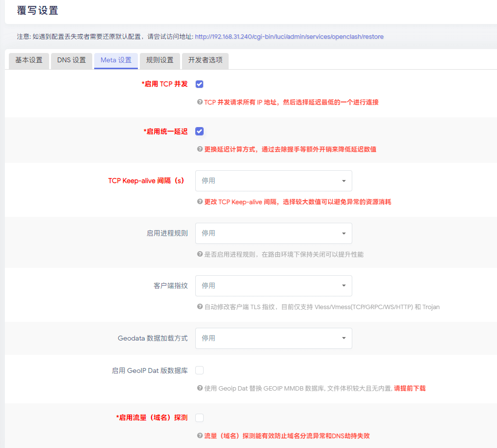
Task: Click help icon for GeoIP Dat description
Action: [x=200, y=388]
